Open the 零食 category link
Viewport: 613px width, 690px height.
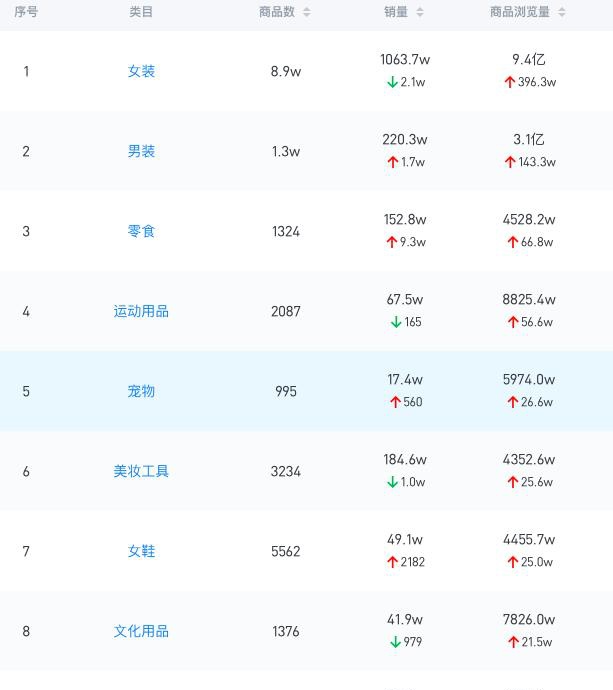tap(141, 231)
